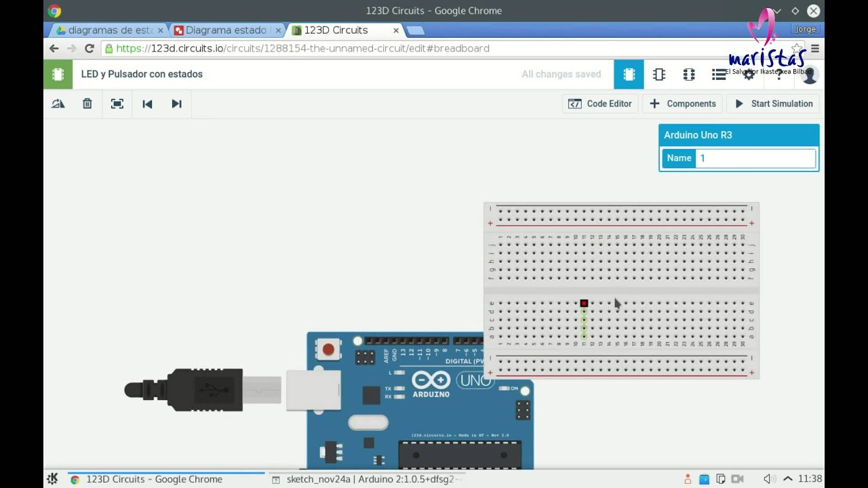Image resolution: width=868 pixels, height=488 pixels.
Task: Open the Components library
Action: 683,104
